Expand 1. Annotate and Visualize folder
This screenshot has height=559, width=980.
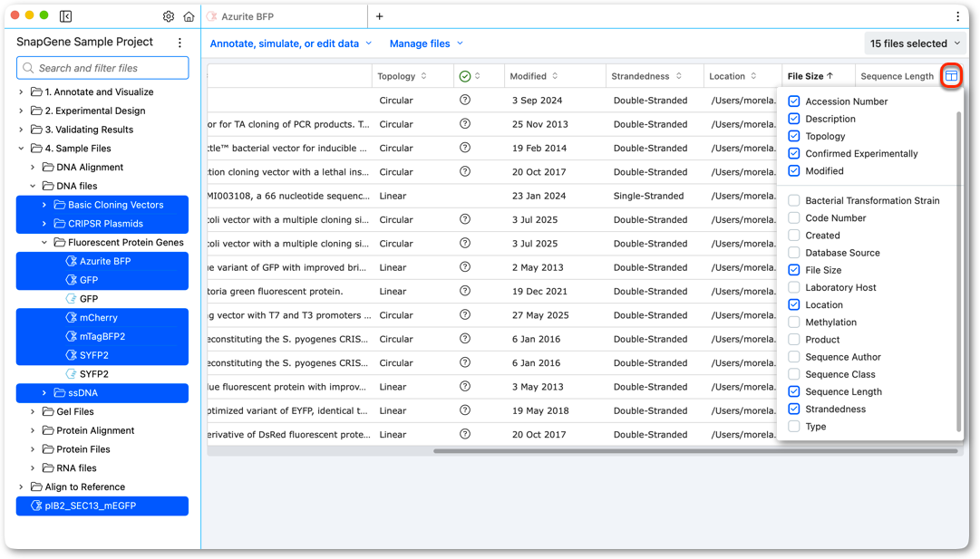[x=21, y=92]
